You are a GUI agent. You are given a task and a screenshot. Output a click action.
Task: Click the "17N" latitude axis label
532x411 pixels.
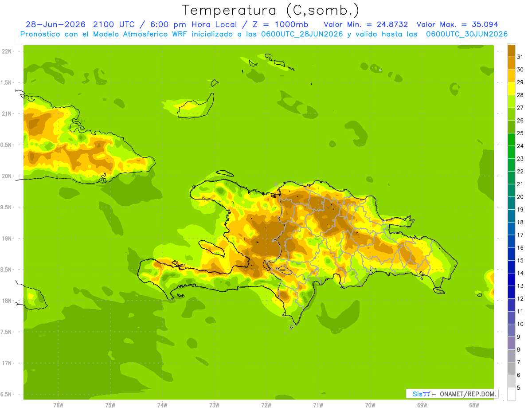[x=7, y=363]
